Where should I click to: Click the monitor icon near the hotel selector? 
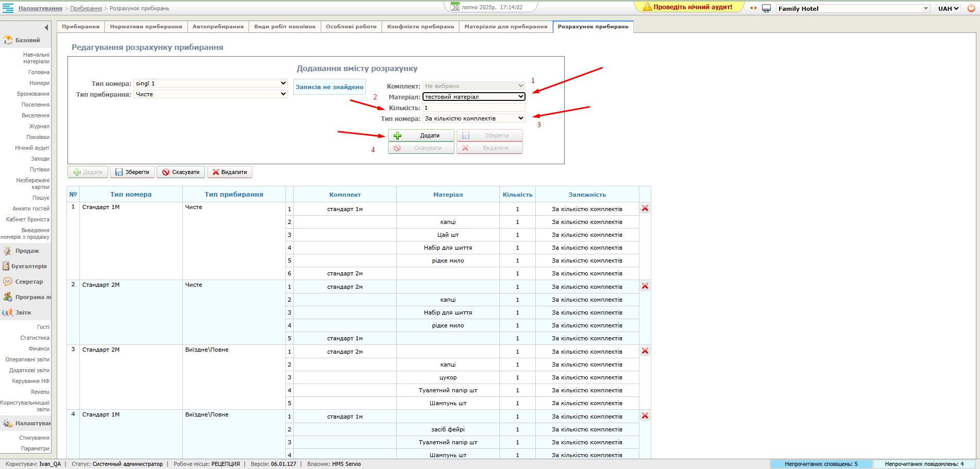766,8
